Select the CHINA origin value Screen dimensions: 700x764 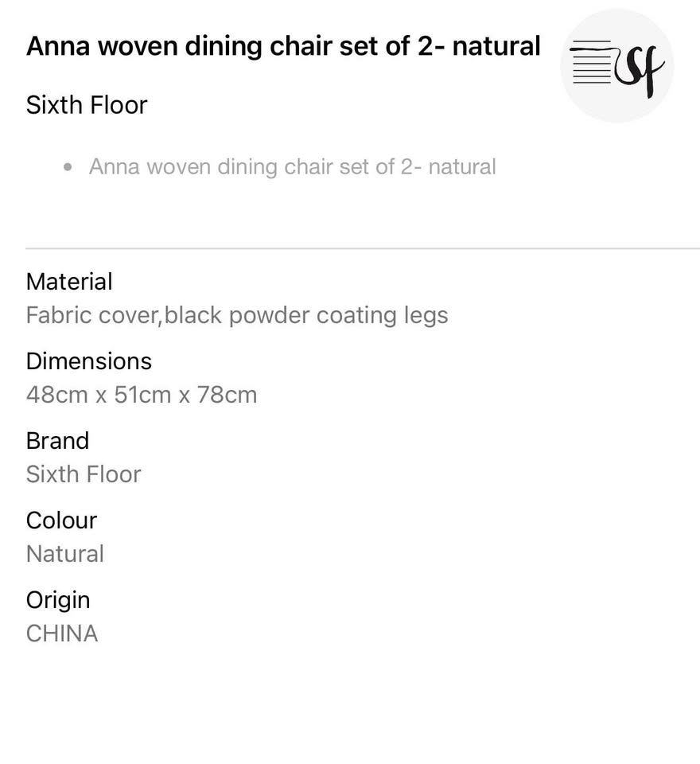pyautogui.click(x=62, y=633)
